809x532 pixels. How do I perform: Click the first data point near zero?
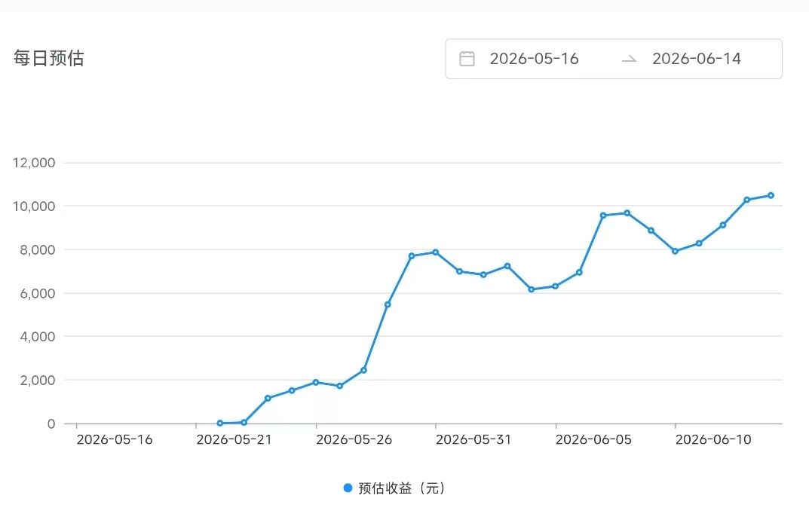click(x=220, y=423)
